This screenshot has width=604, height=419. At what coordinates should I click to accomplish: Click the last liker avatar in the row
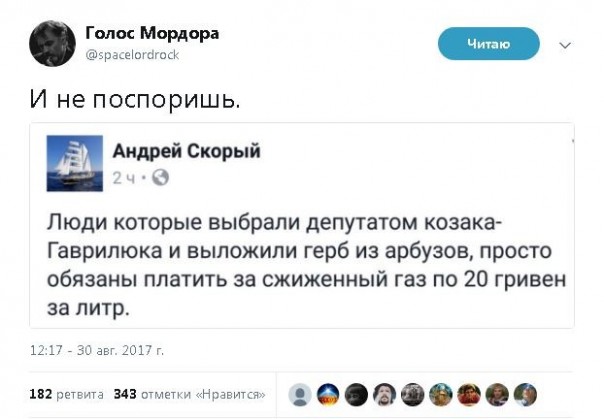tap(524, 395)
